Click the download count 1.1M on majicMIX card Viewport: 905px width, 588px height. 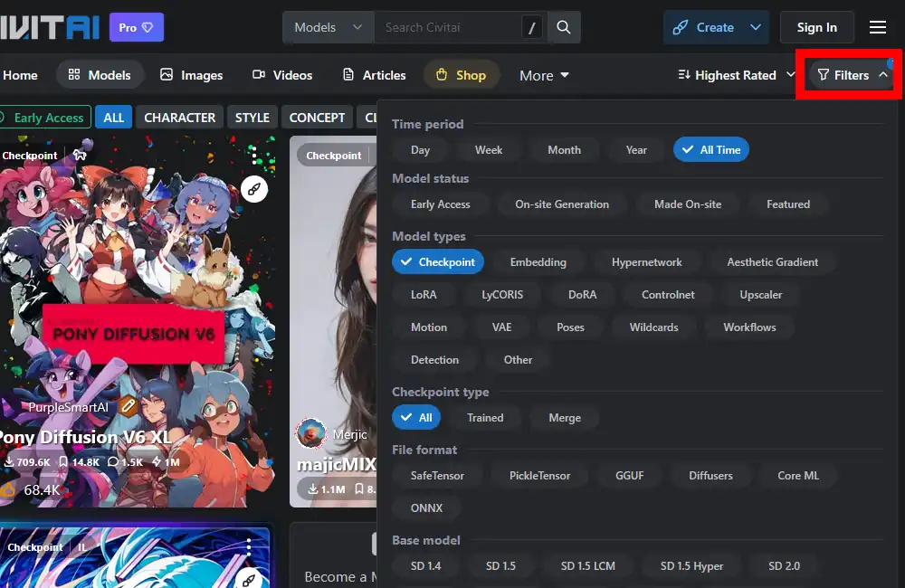(326, 489)
